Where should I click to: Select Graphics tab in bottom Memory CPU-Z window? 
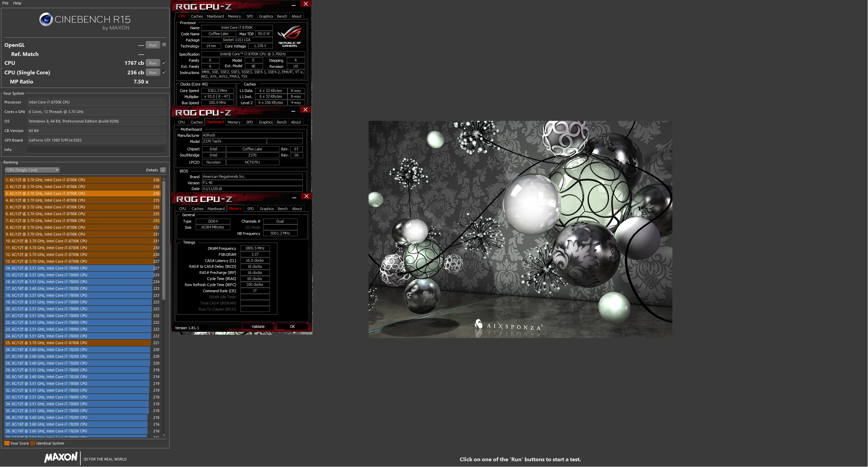tap(267, 209)
